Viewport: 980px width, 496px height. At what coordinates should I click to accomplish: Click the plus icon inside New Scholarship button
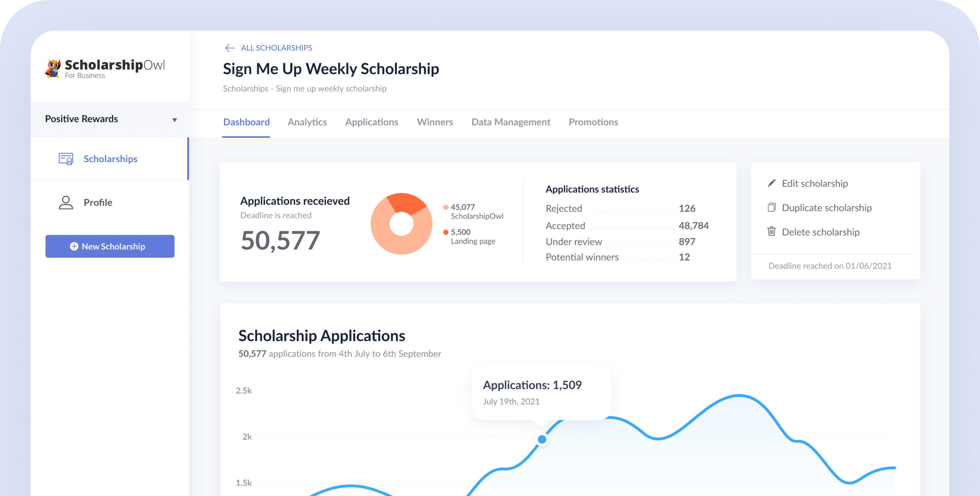pos(74,246)
